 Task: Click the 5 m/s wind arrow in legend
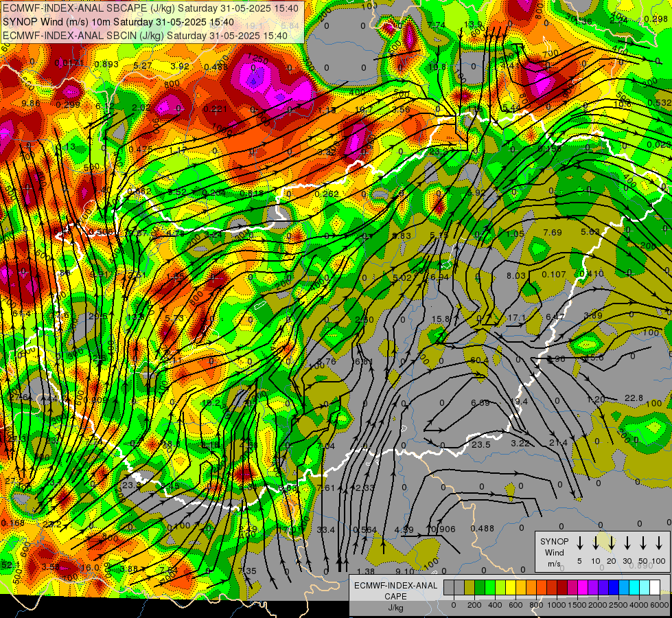pos(579,543)
